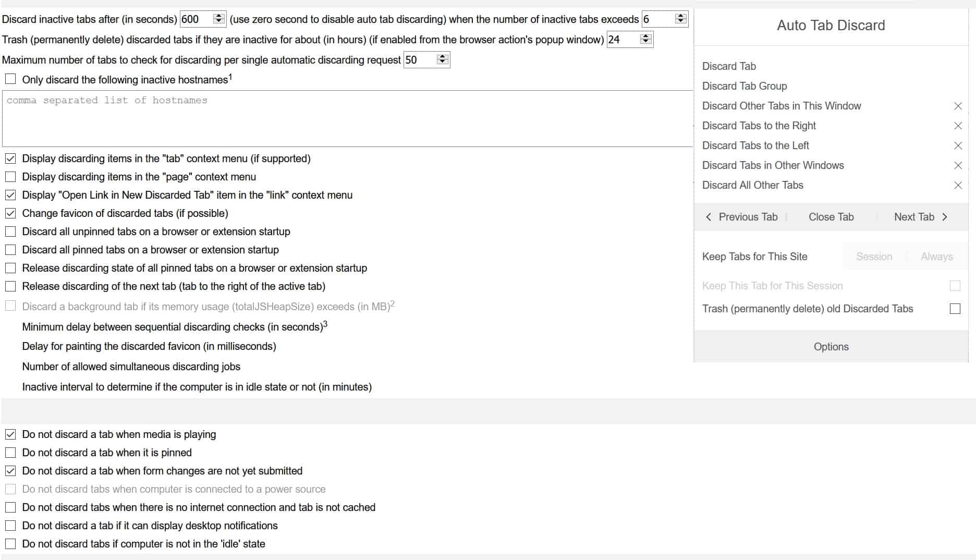Click the Close Tab button

tap(831, 217)
